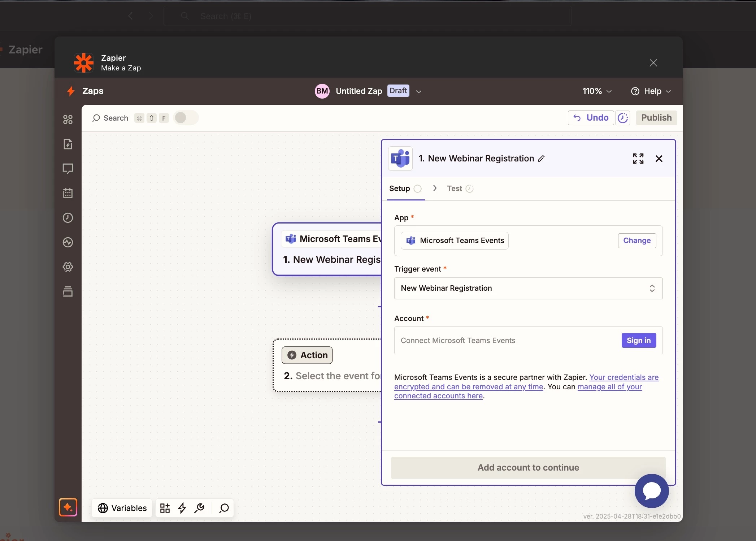Open the settings gear icon in sidebar

point(68,267)
